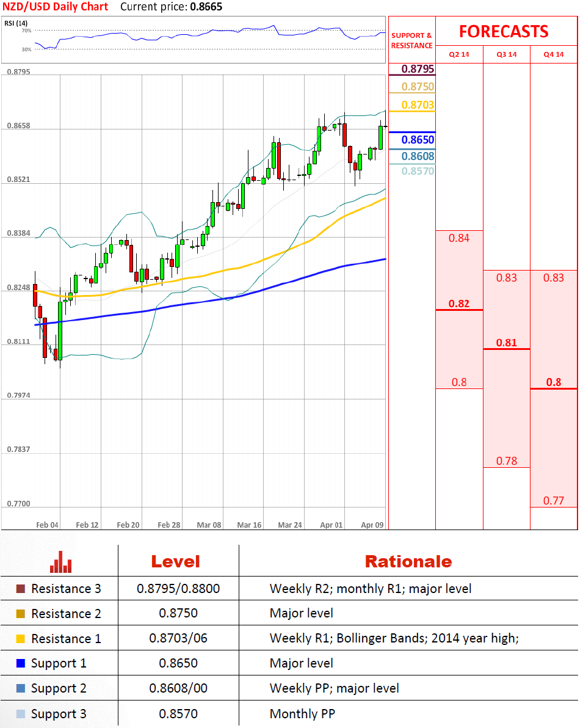Viewport: 583px width, 728px height.
Task: Pick the yellow Resistance 1 color square
Action: point(21,639)
